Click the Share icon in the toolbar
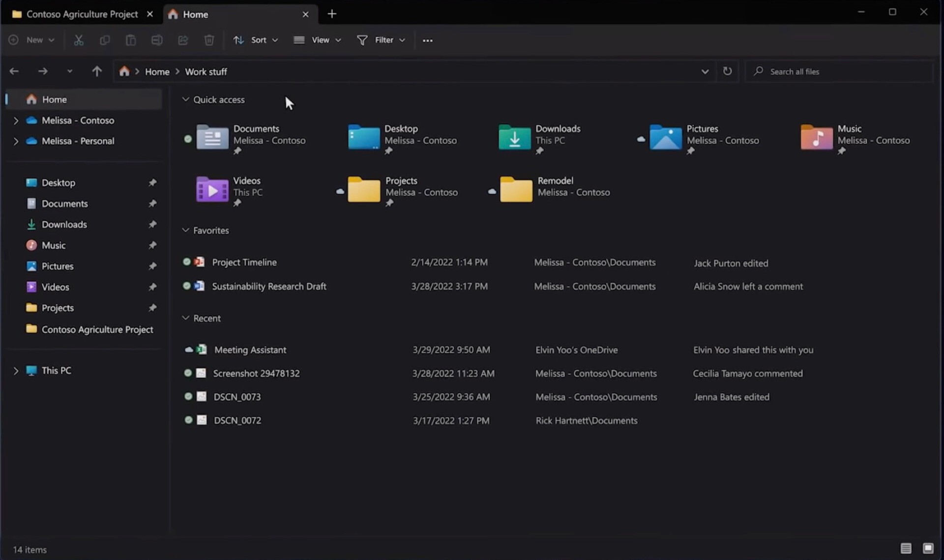 pyautogui.click(x=183, y=40)
